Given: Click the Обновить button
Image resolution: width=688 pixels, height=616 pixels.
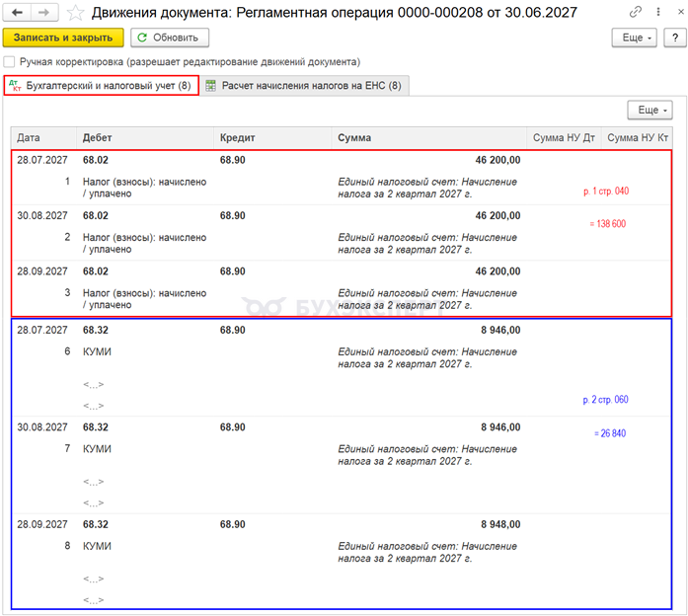Looking at the screenshot, I should click(x=170, y=38).
